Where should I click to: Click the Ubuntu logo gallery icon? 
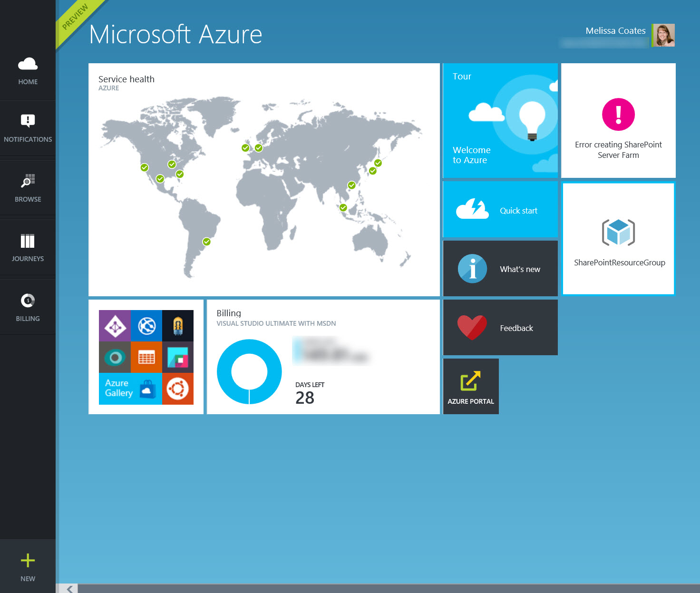pyautogui.click(x=178, y=389)
